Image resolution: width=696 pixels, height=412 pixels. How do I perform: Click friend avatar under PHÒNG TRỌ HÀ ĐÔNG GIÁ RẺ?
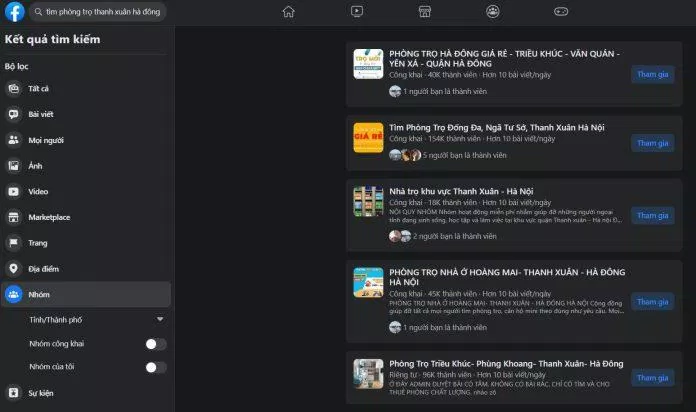point(395,91)
